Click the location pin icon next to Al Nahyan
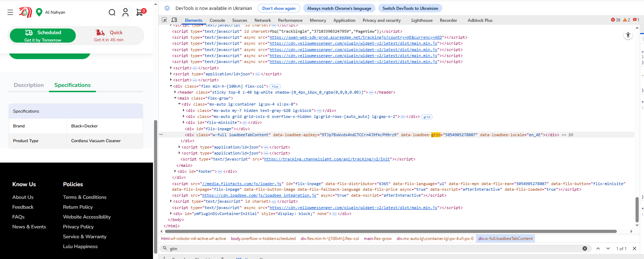The image size is (644, 259). coord(39,12)
